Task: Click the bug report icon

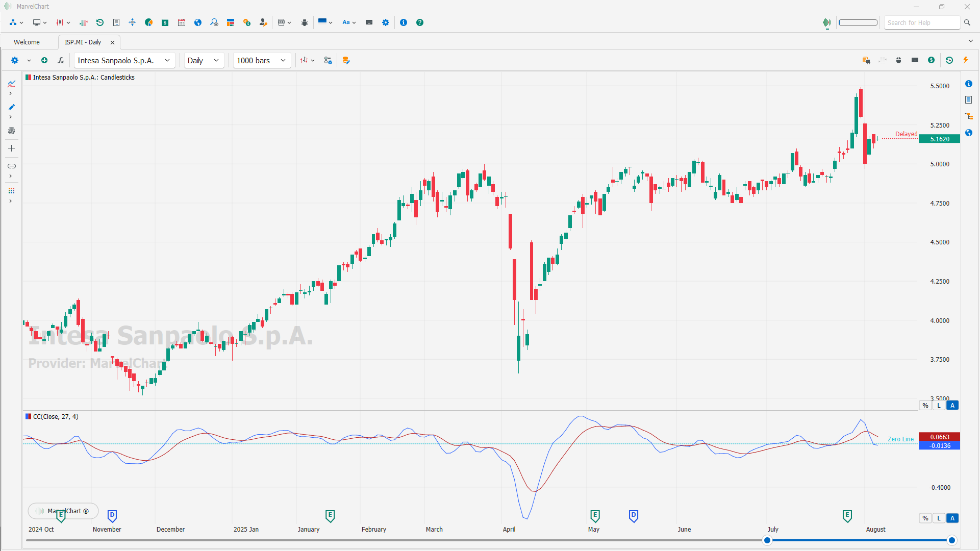Action: [305, 22]
